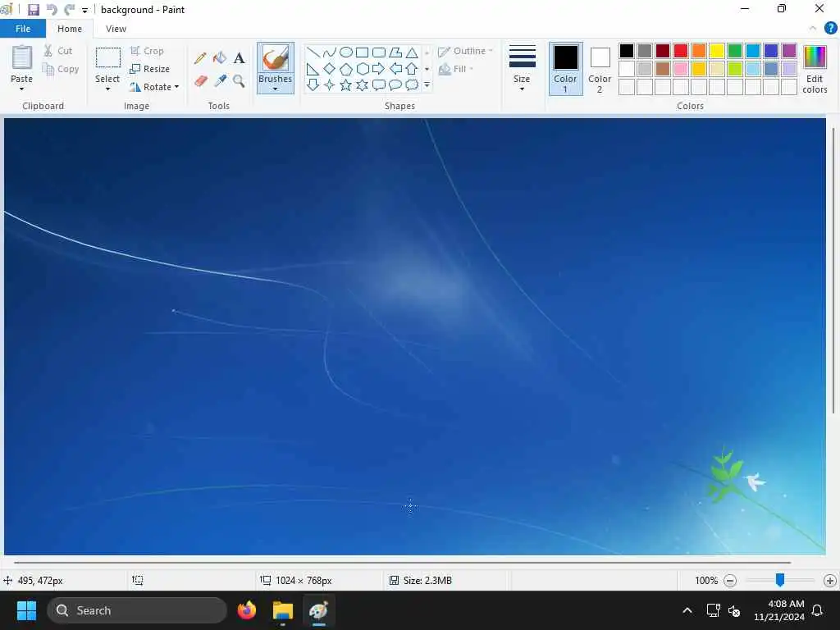840x630 pixels.
Task: Customize Quick Access Toolbar dropdown arrow
Action: point(84,10)
